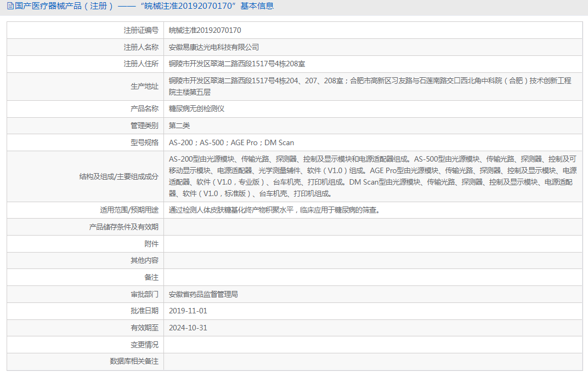Image resolution: width=588 pixels, height=372 pixels.
Task: Click the 生产地址 label
Action: 144,86
